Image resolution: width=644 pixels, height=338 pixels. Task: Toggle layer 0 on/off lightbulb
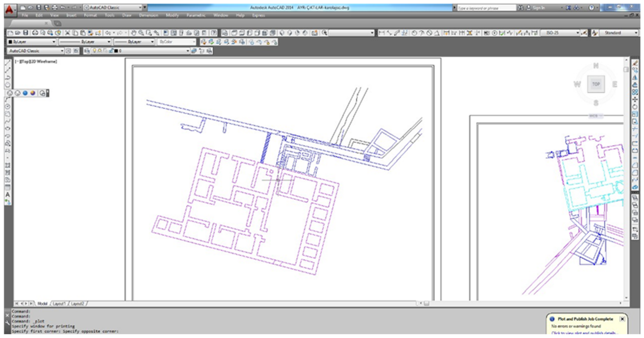tap(95, 51)
